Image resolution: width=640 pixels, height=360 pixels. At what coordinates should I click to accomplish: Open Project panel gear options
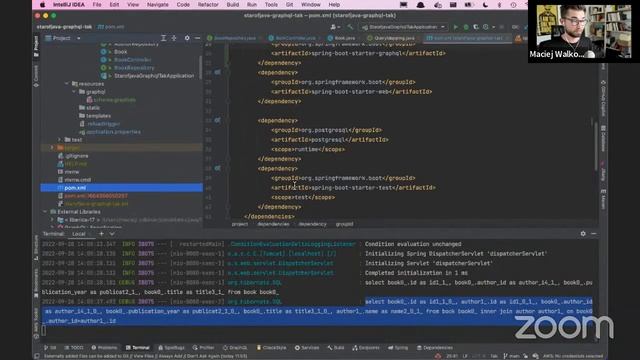[187, 38]
